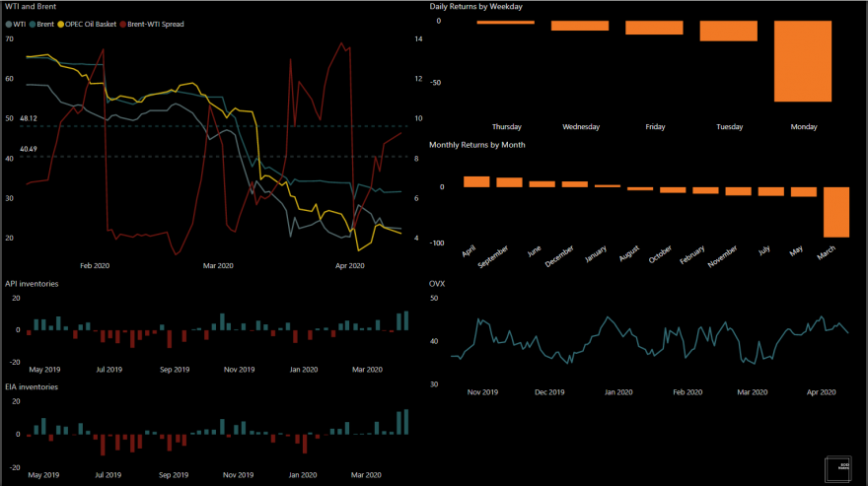868x486 pixels.
Task: Select the Friday daily returns bar
Action: pos(654,28)
